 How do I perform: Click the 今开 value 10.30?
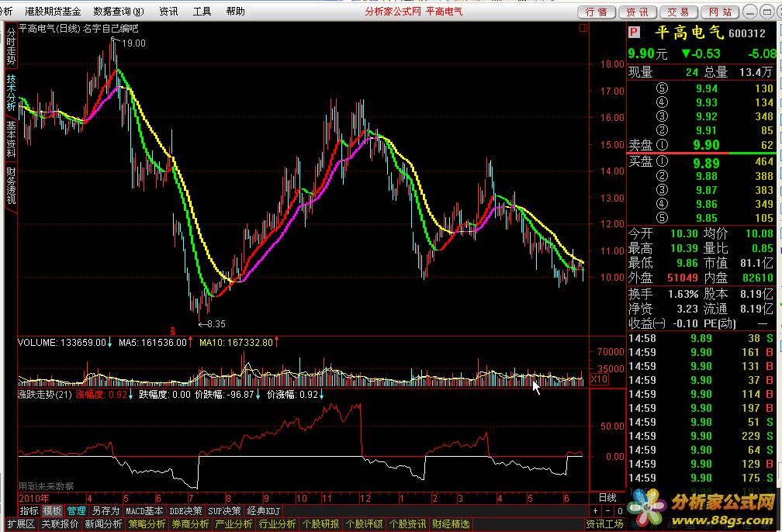pos(683,233)
